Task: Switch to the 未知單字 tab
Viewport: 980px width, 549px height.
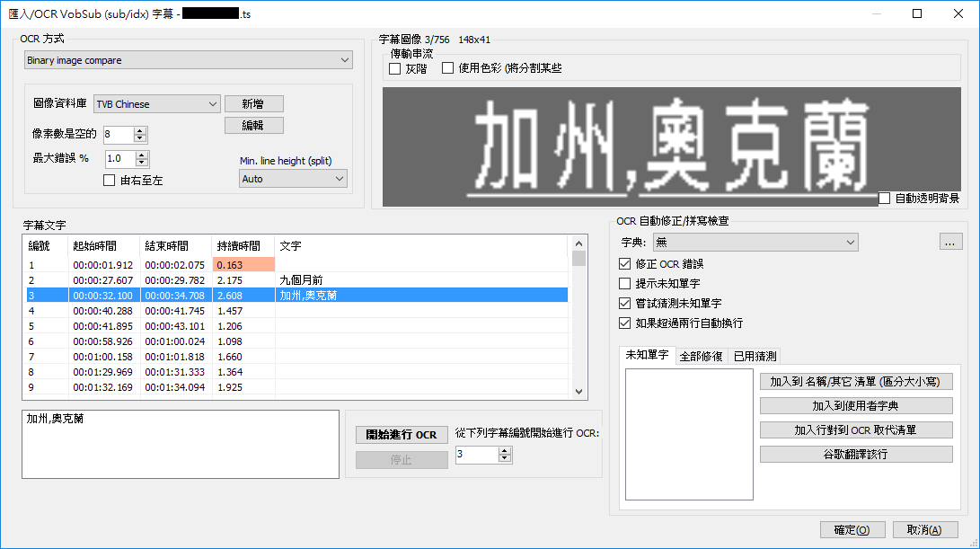Action: point(647,355)
